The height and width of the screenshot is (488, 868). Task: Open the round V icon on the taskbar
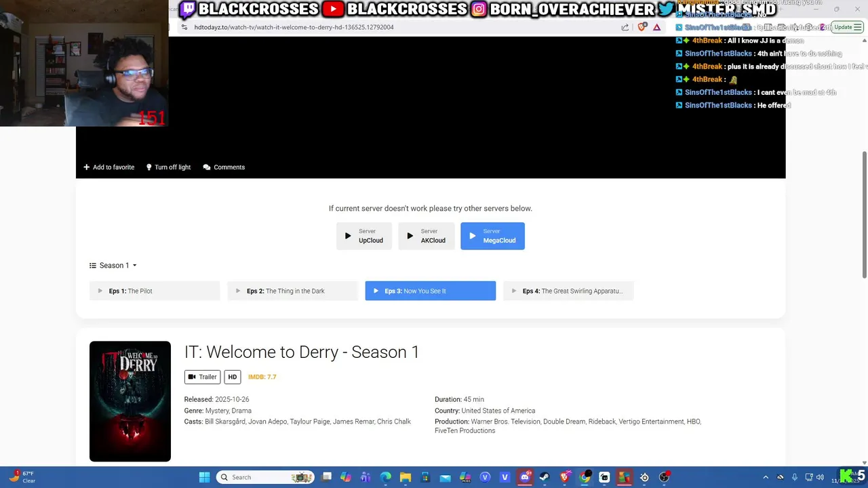[x=485, y=477]
